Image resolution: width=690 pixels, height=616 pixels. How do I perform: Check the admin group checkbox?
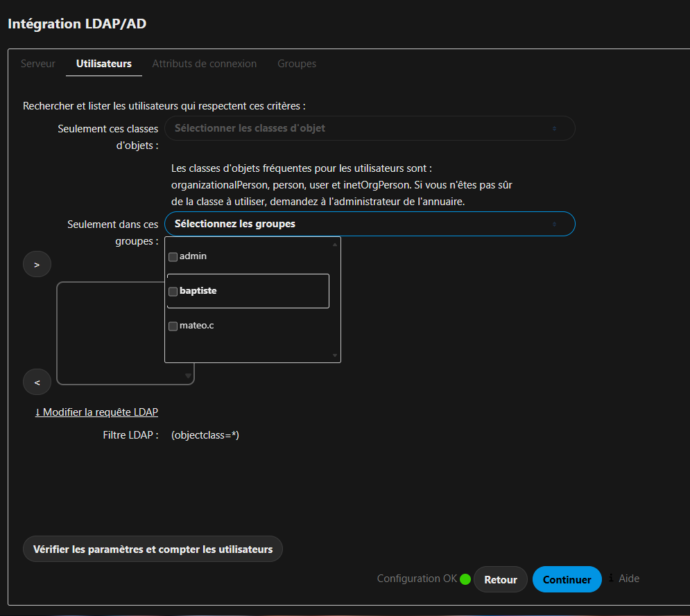[x=173, y=257]
